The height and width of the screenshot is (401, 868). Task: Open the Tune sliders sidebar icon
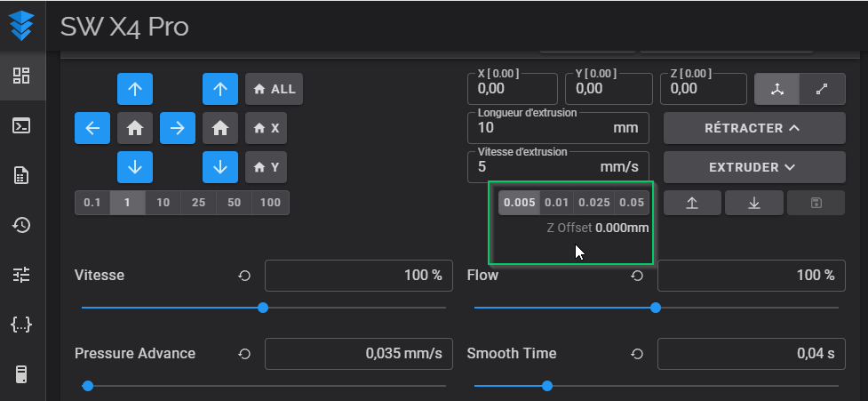pos(21,275)
